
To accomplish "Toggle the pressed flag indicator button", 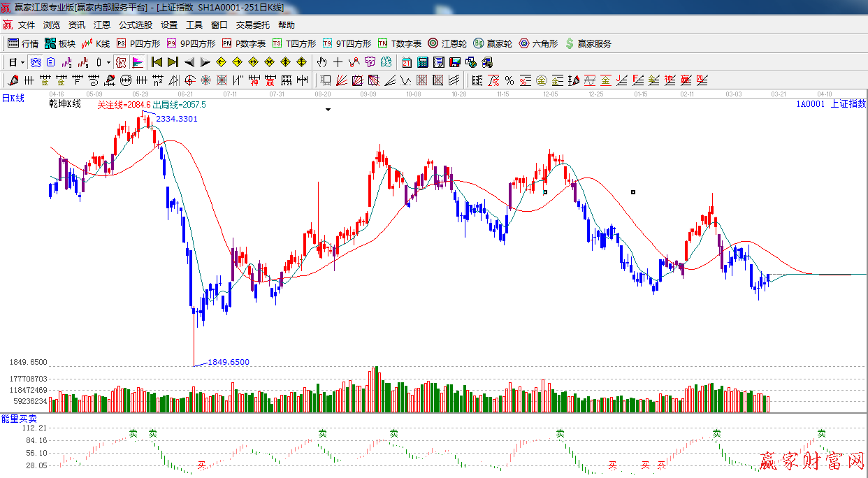I will (138, 62).
